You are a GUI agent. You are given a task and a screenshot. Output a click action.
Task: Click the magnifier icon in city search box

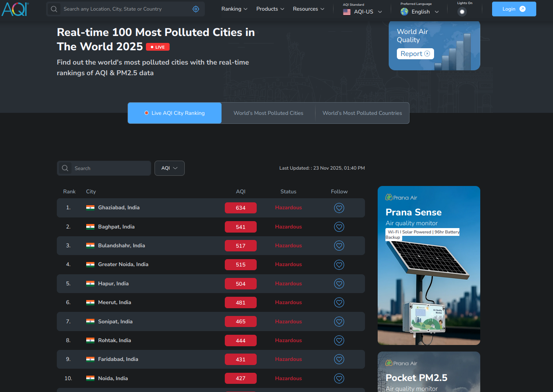[65, 168]
